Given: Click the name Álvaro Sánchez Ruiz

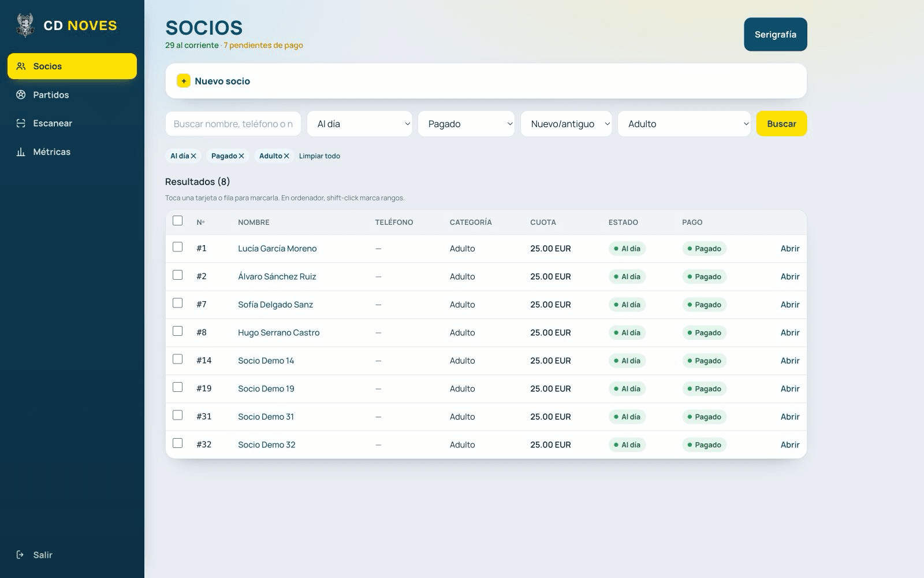Looking at the screenshot, I should point(277,277).
